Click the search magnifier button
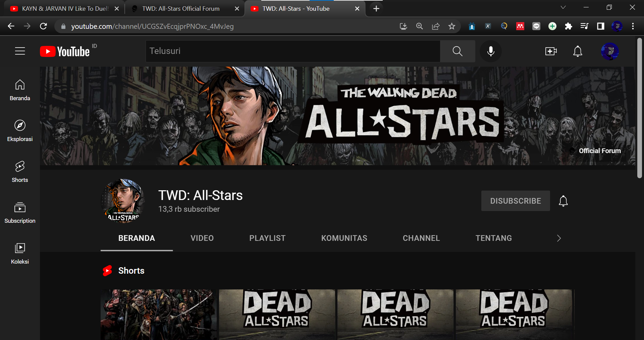The width and height of the screenshot is (644, 340). point(458,51)
